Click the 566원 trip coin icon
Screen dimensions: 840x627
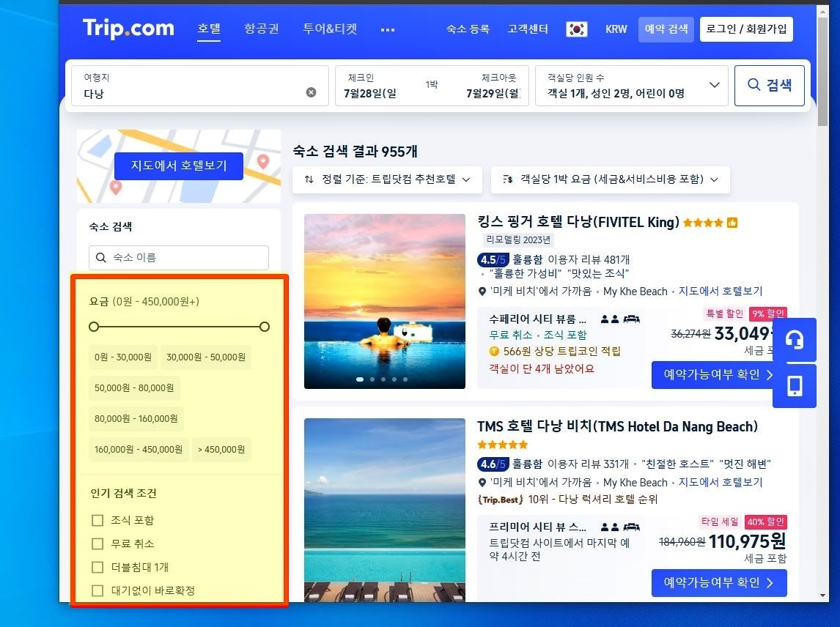click(x=494, y=352)
